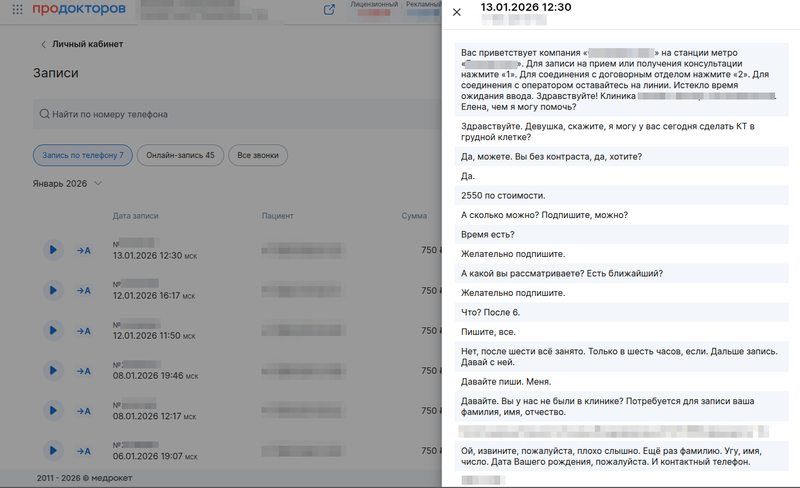The image size is (800, 488).
Task: Open transcript icon for 12.01.2026 11:50 call
Action: 84,330
